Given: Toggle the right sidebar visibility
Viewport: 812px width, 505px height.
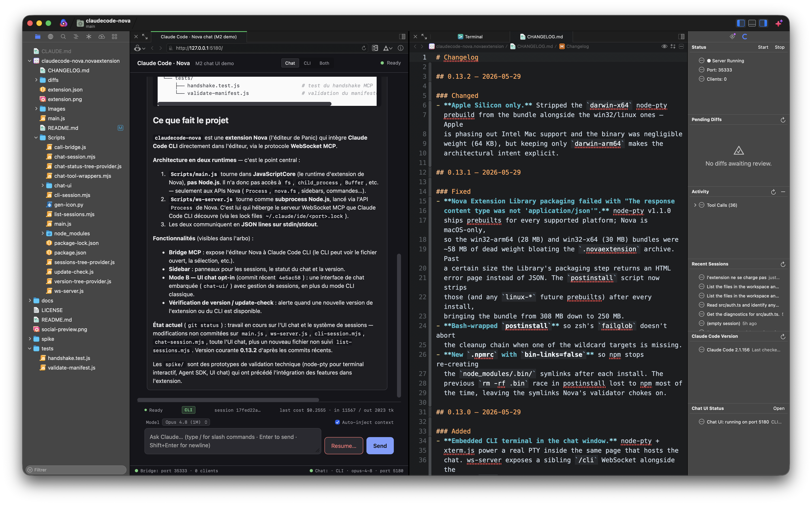Looking at the screenshot, I should [x=763, y=23].
